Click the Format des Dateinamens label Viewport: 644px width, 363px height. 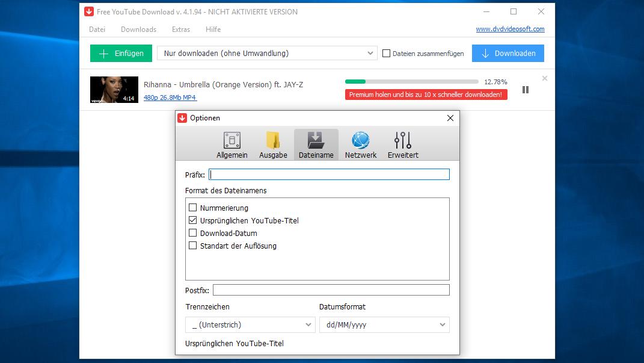tap(226, 190)
